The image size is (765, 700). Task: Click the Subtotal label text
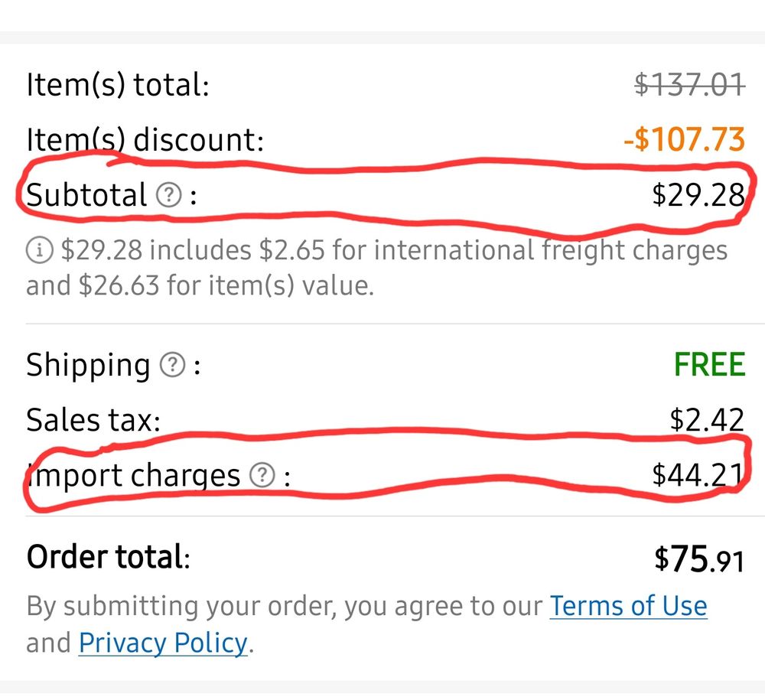pyautogui.click(x=86, y=196)
